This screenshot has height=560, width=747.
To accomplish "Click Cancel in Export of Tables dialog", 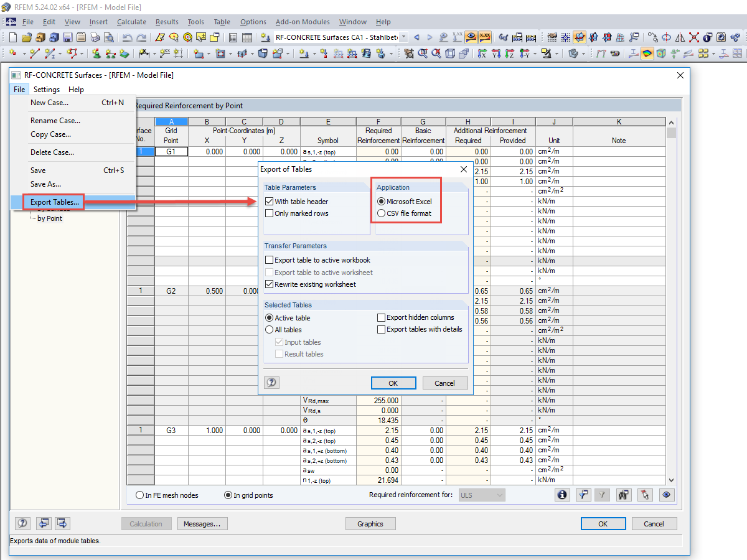I will (x=445, y=383).
